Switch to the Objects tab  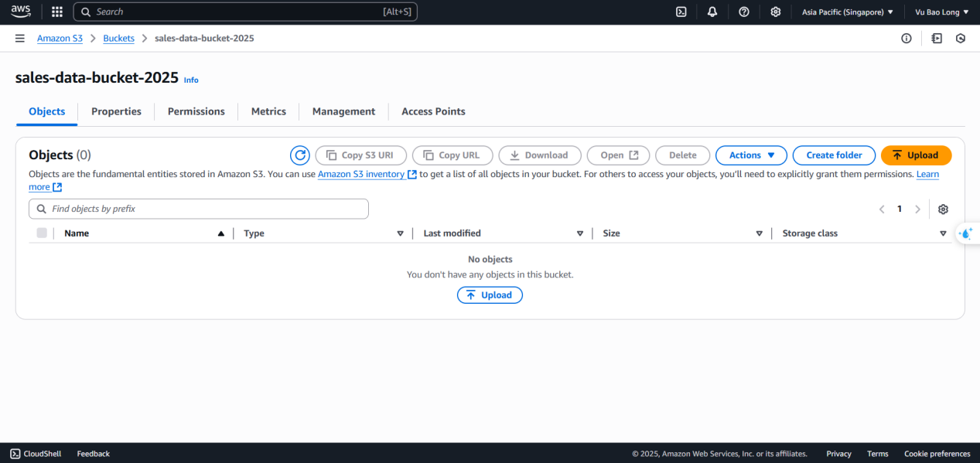pyautogui.click(x=47, y=111)
